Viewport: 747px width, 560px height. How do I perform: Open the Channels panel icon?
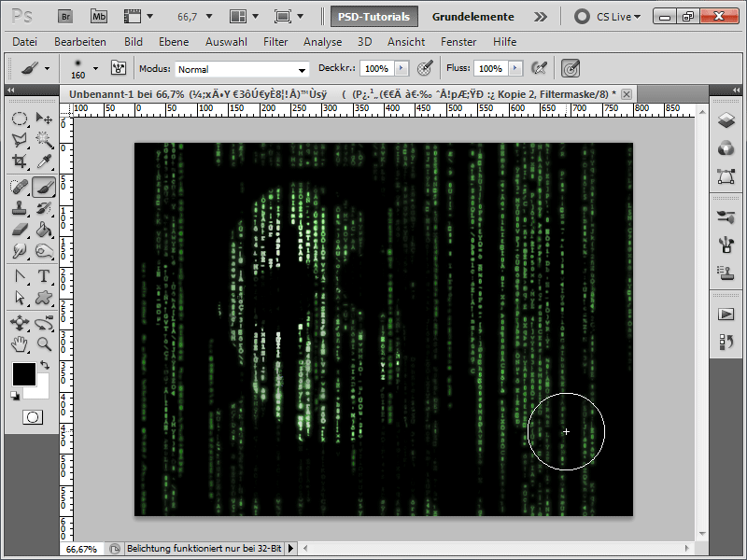(726, 148)
